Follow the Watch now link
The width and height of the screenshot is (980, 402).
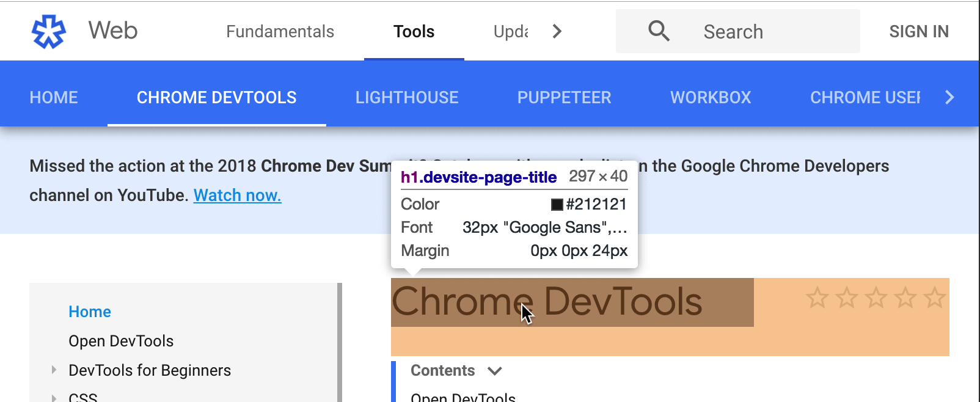click(238, 196)
